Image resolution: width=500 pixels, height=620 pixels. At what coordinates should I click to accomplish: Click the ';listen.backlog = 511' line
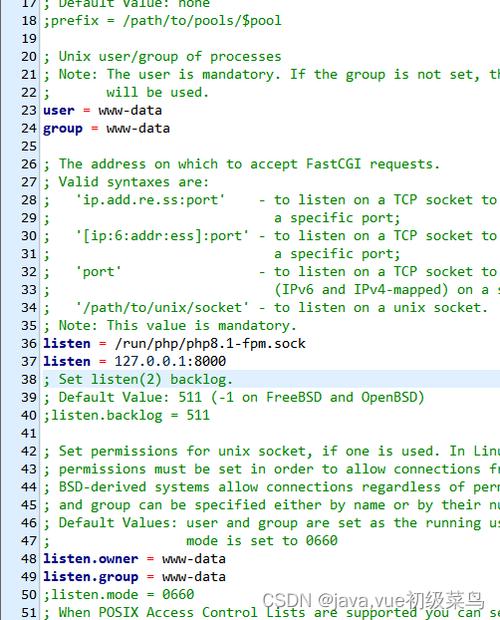point(126,416)
